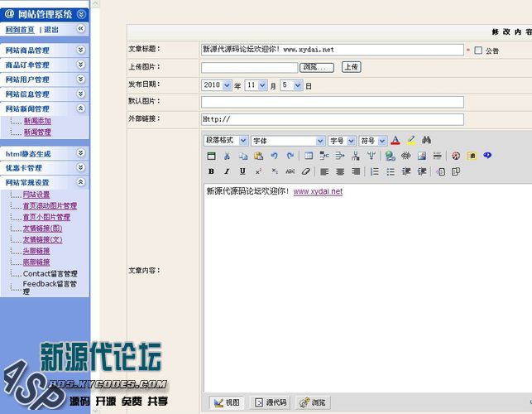Toggle underline formatting
532x414 pixels.
pos(242,171)
